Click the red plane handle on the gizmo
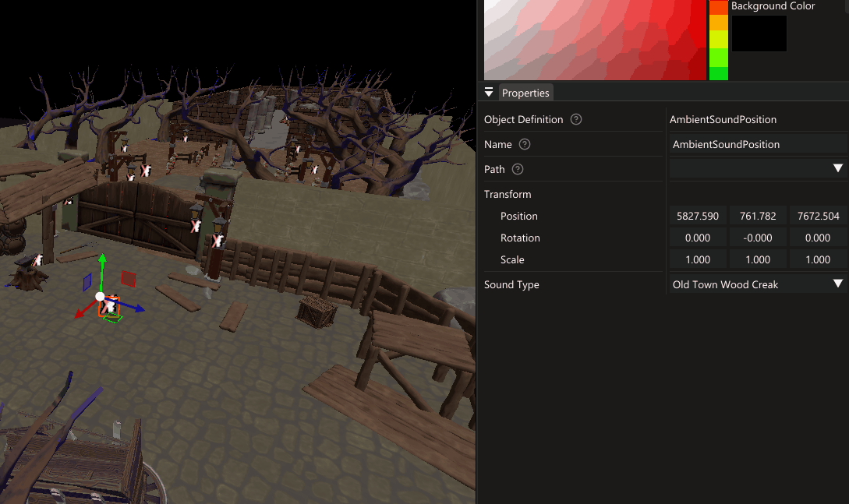849x504 pixels. tap(129, 278)
